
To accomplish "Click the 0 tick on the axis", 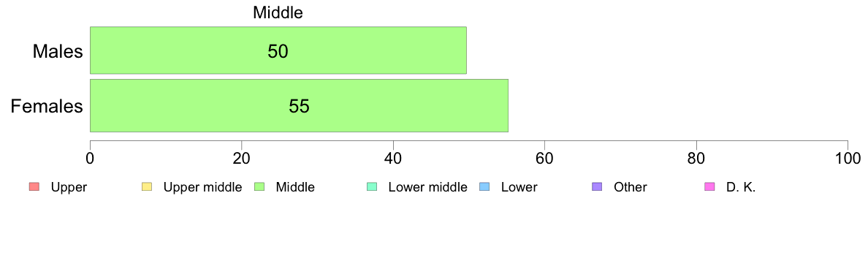I will click(x=90, y=158).
